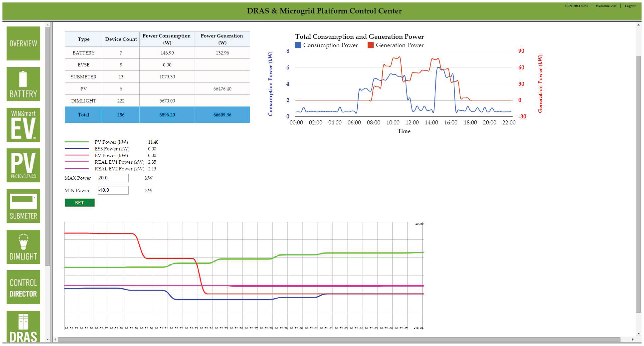Open the DIMLIGHT bulb icon
This screenshot has height=346, width=644.
point(23,247)
